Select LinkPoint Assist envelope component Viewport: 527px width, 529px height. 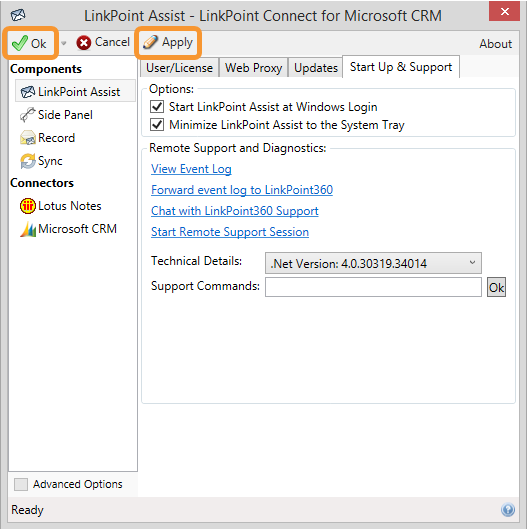click(75, 91)
